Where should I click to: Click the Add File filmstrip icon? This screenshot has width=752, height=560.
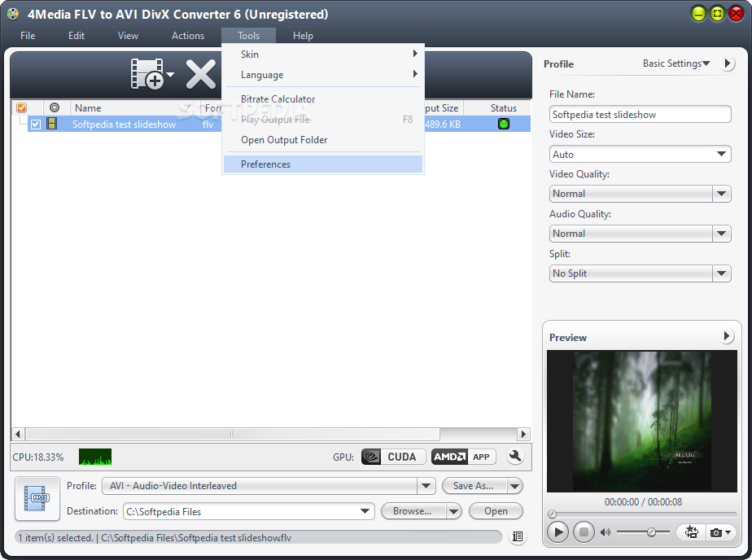[x=147, y=74]
